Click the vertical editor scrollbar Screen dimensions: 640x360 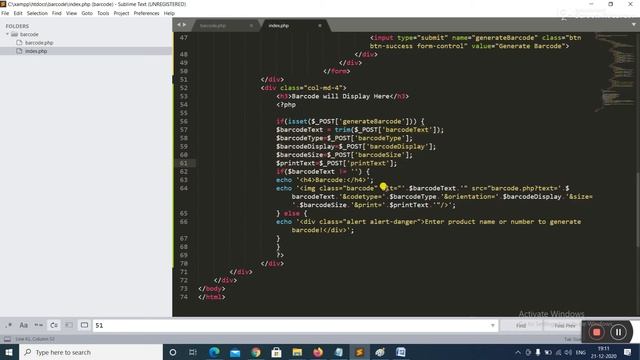point(638,210)
